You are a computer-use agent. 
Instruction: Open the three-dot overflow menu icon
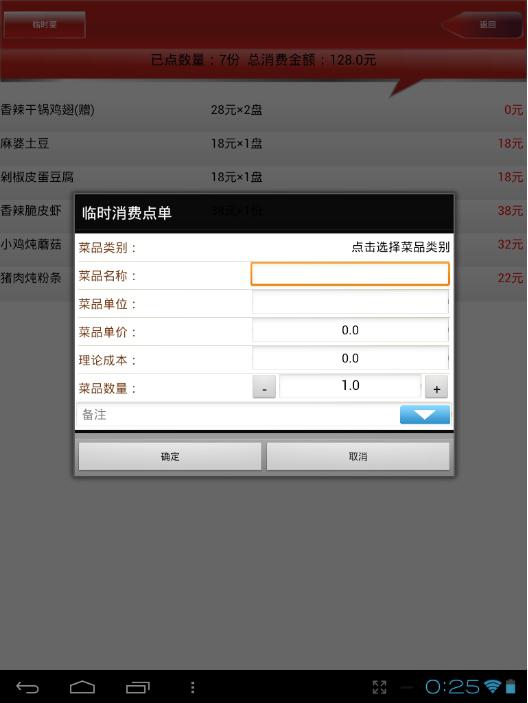click(192, 687)
